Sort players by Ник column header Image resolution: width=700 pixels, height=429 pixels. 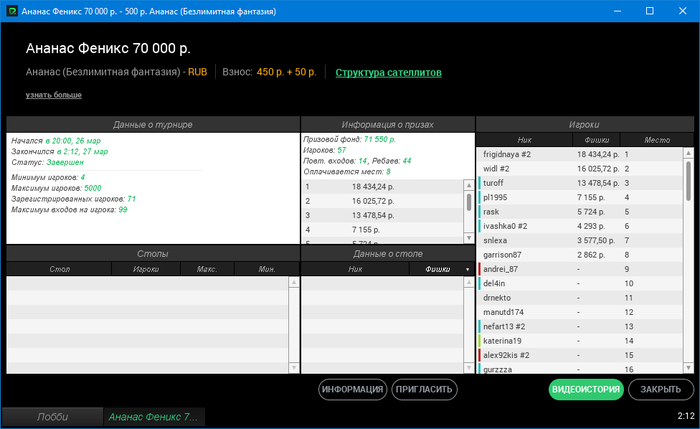click(524, 140)
